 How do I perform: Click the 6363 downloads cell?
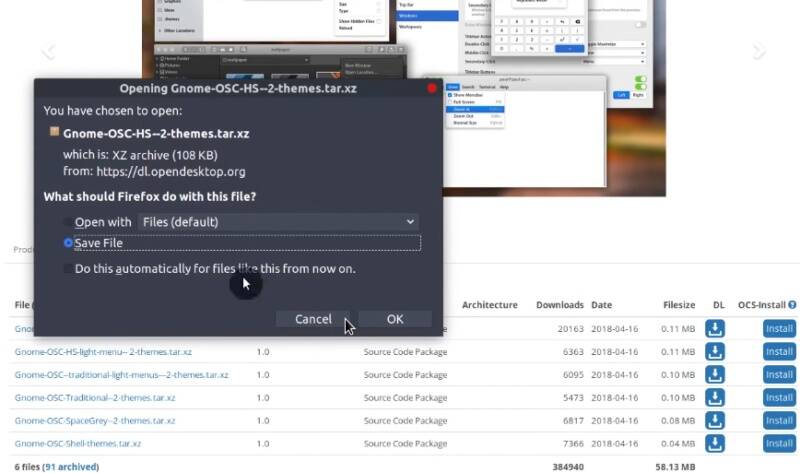(x=573, y=352)
